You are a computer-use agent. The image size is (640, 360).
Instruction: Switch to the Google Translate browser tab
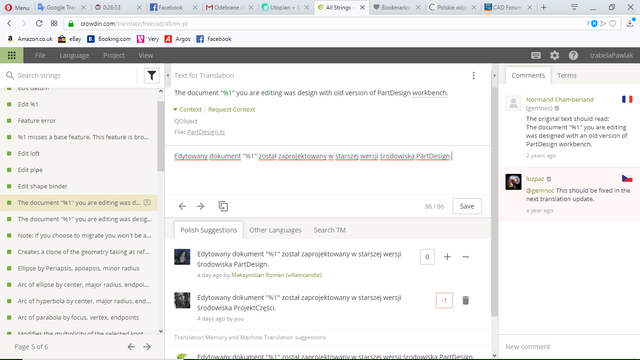62,7
